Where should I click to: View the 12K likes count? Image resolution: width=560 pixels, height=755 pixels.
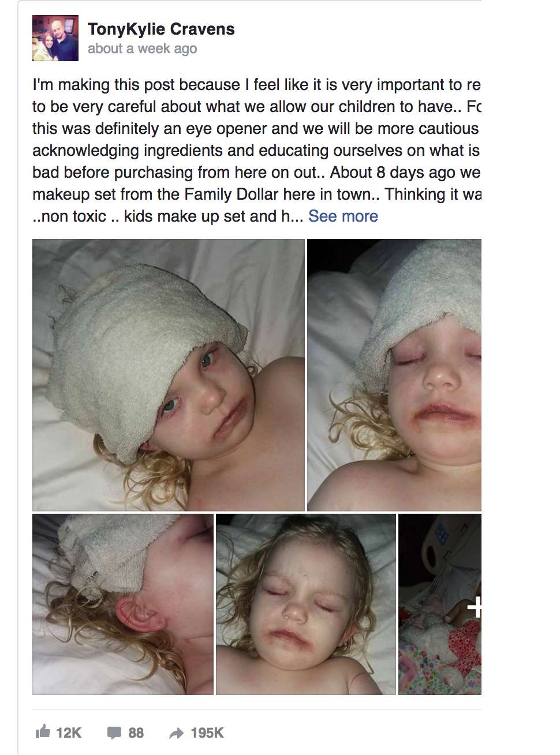point(69,733)
